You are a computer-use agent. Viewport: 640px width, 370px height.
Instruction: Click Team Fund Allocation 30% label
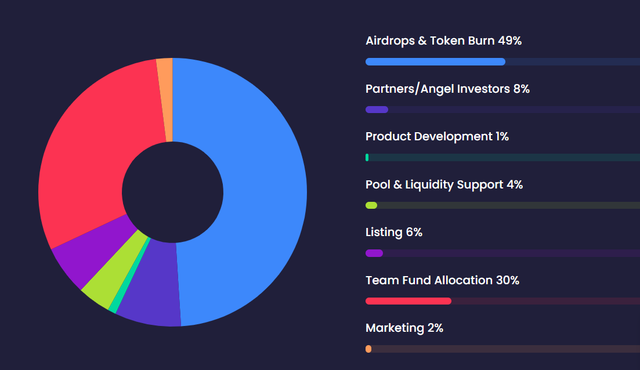click(x=442, y=280)
